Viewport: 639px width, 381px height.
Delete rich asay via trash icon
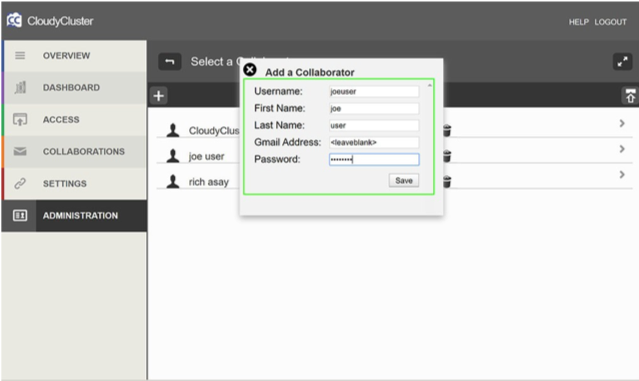tap(447, 181)
